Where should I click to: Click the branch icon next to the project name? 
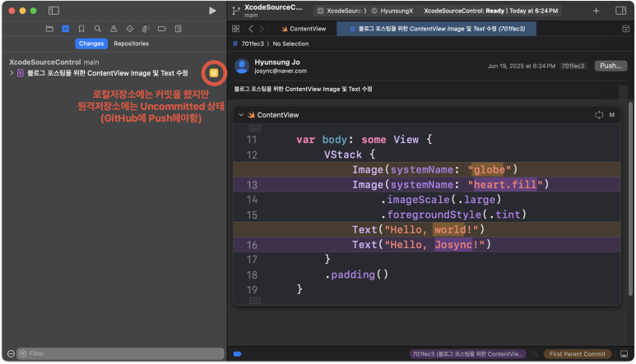(236, 11)
